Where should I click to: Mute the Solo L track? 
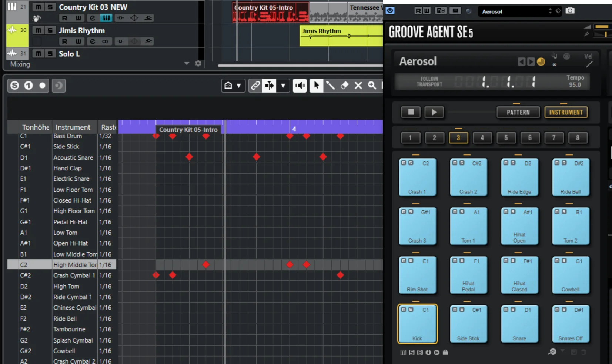(x=38, y=54)
